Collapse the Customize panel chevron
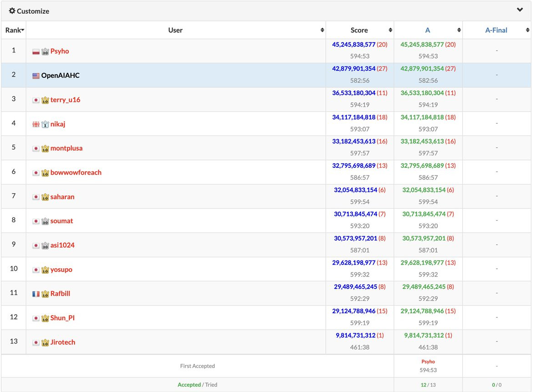 point(520,10)
